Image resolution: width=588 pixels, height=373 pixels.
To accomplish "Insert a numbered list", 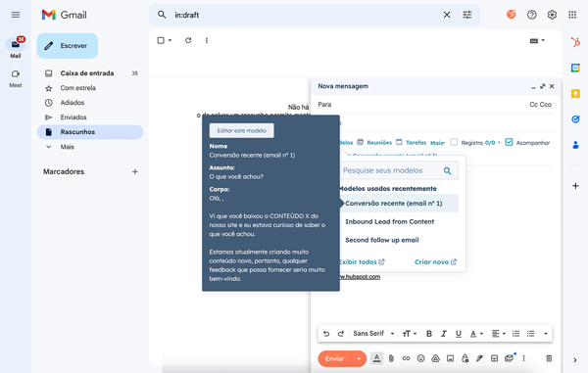I will pyautogui.click(x=516, y=333).
